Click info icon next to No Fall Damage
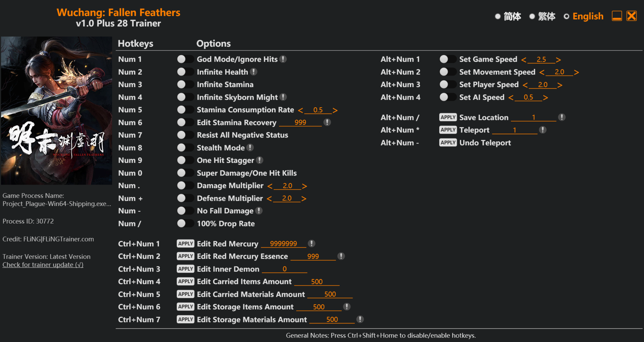This screenshot has height=342, width=644. [259, 211]
